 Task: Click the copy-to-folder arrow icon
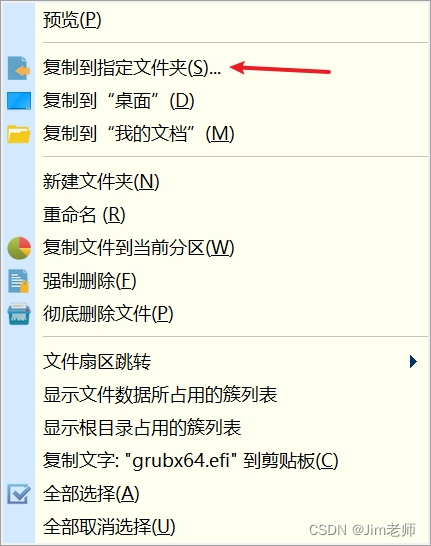click(x=19, y=68)
